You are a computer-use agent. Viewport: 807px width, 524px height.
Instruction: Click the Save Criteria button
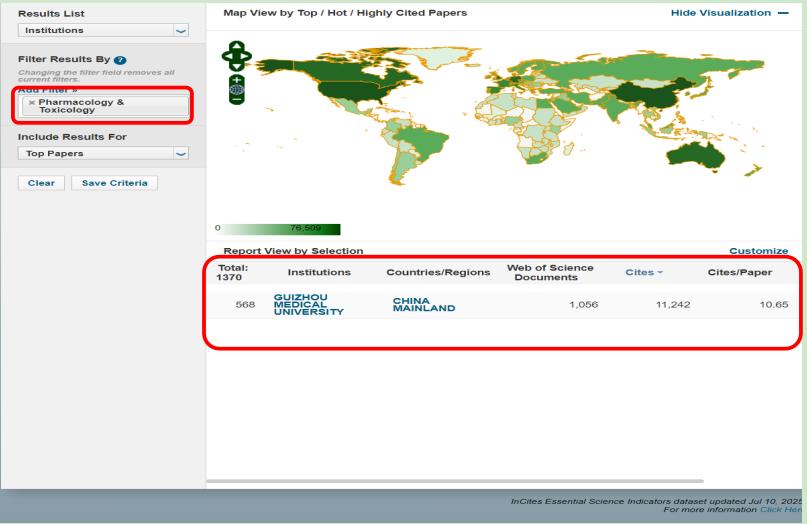114,183
